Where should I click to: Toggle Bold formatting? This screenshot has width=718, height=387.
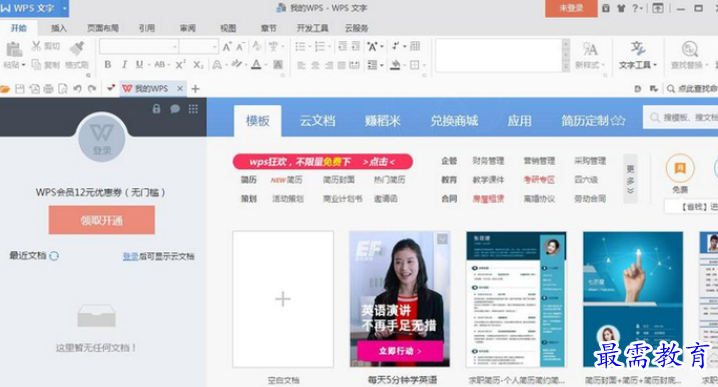point(108,65)
